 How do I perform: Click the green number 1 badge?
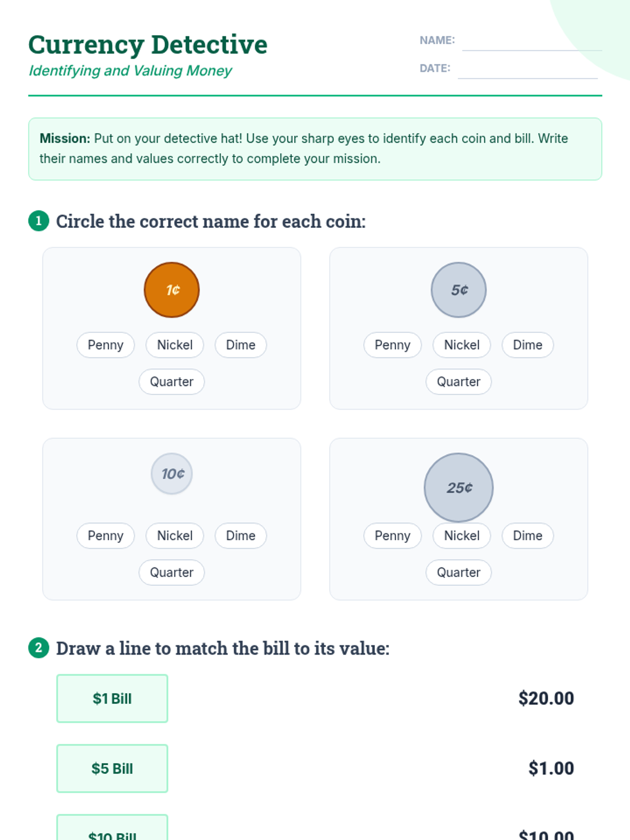pos(38,221)
